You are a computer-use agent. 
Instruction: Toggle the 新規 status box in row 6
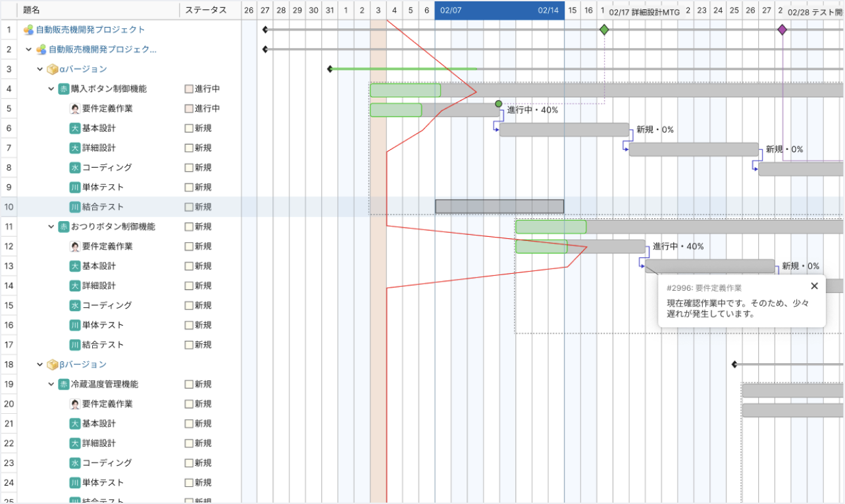point(189,128)
